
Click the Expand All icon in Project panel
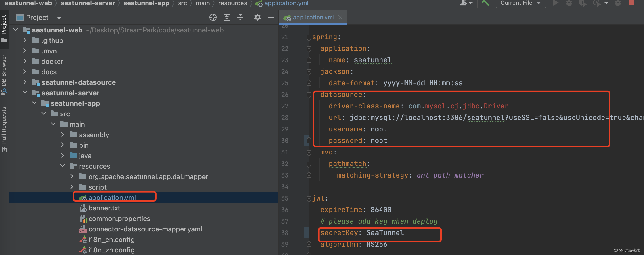227,18
